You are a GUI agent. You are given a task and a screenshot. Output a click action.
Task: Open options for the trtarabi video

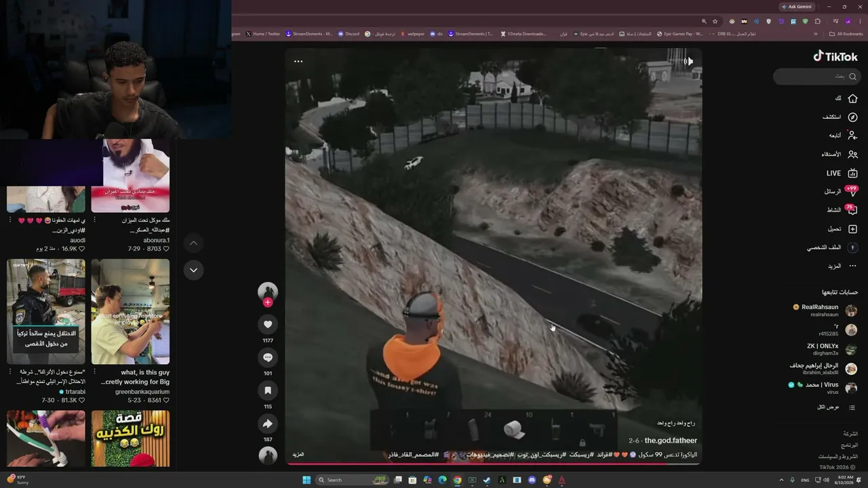[x=10, y=372]
